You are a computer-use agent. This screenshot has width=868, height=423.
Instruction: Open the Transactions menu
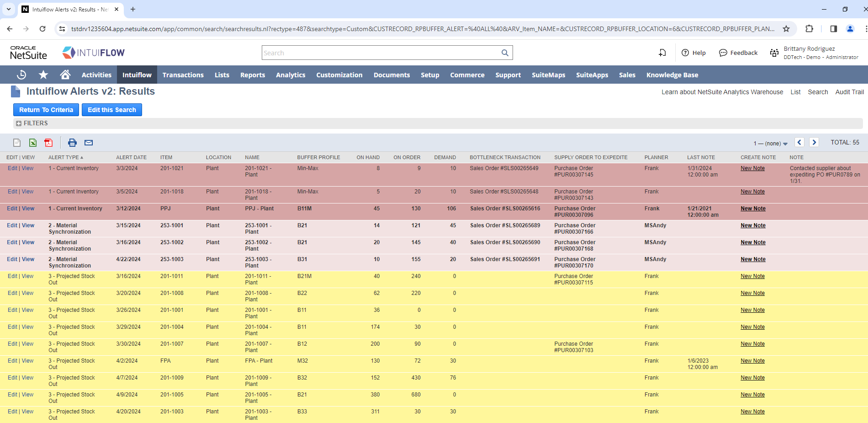point(183,75)
